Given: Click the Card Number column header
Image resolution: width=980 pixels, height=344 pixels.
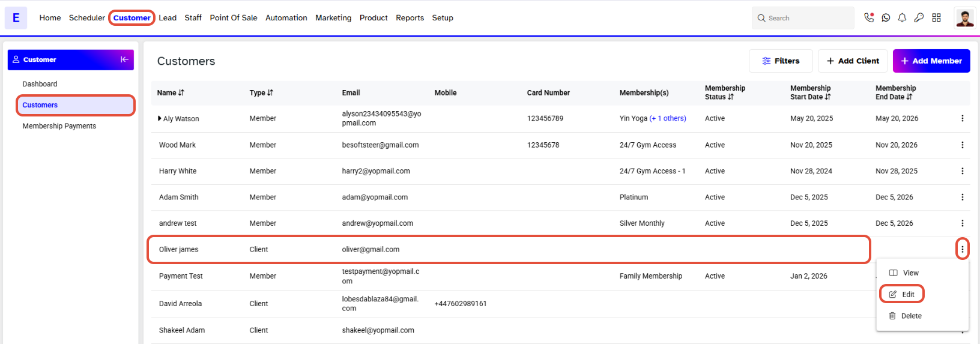Looking at the screenshot, I should (548, 93).
